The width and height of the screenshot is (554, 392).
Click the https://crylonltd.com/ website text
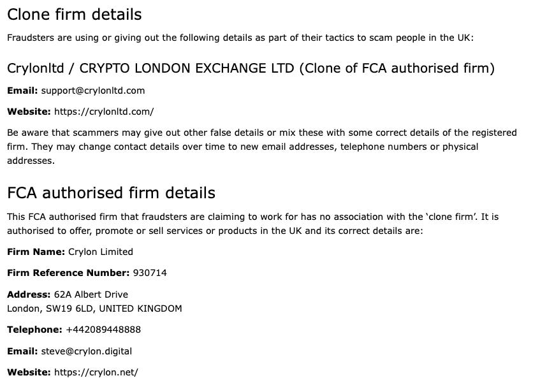(x=104, y=112)
